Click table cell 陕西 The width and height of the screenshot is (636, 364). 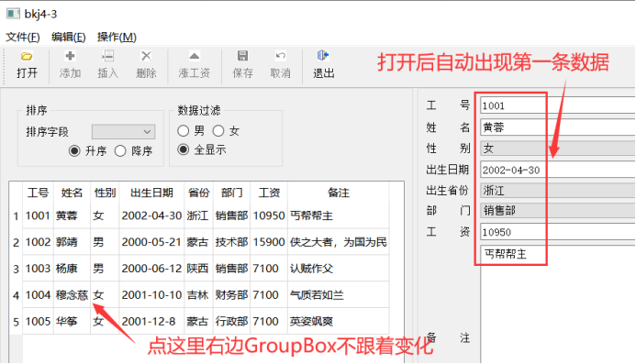(199, 269)
